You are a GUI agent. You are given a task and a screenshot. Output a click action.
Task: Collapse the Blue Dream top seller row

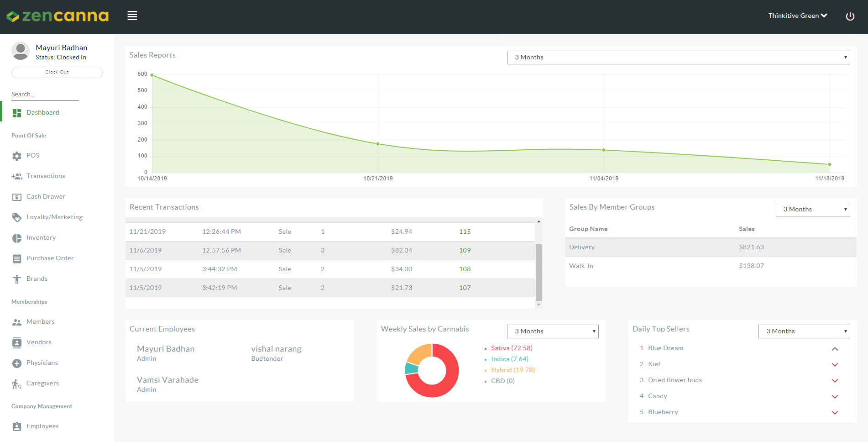[x=835, y=349]
